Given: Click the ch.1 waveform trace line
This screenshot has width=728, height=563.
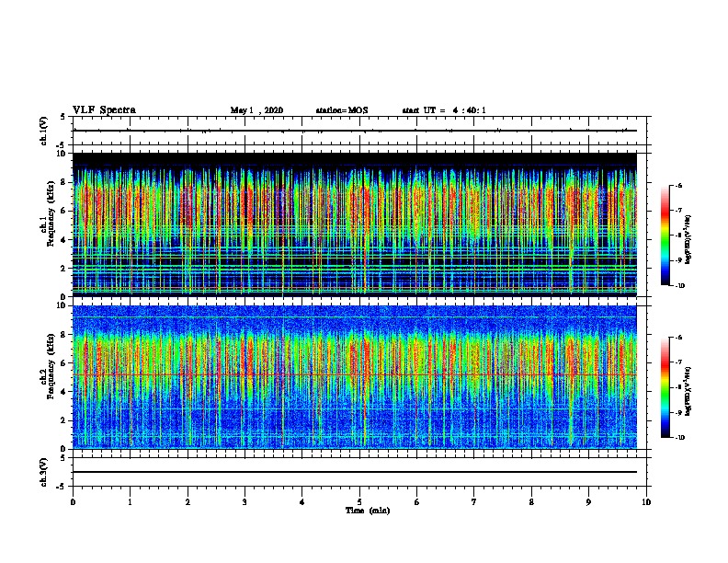Looking at the screenshot, I should 355,131.
